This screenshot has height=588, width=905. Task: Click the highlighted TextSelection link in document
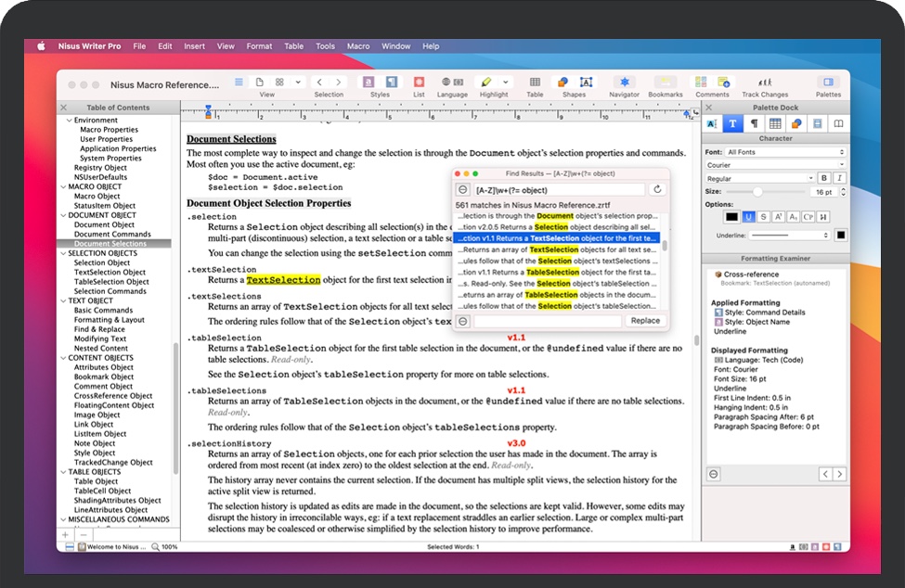point(283,279)
